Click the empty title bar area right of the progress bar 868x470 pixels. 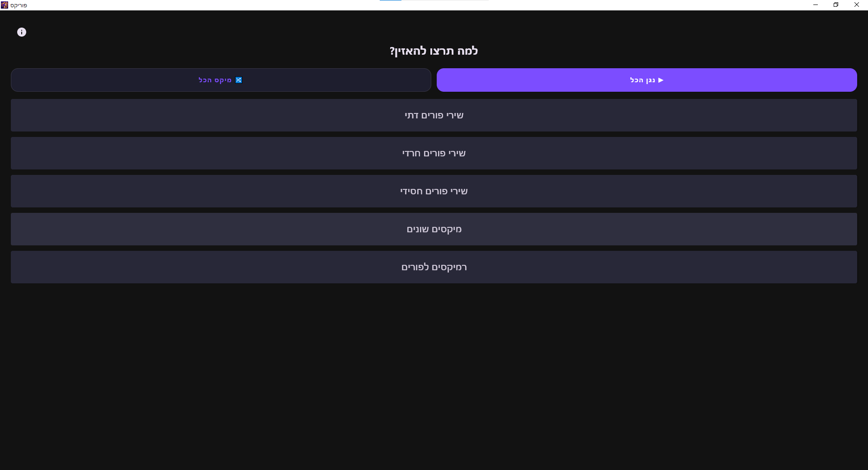click(x=633, y=5)
